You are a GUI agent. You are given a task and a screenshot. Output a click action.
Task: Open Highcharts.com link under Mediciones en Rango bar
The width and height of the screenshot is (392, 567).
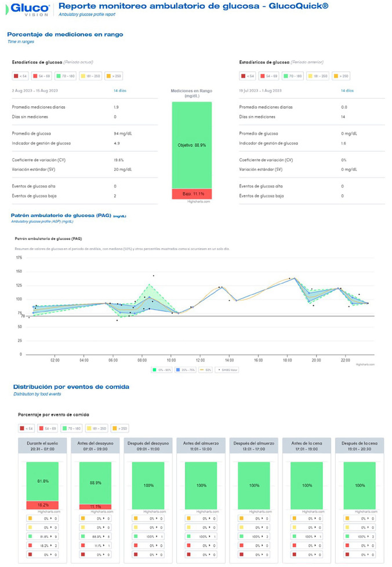[199, 201]
